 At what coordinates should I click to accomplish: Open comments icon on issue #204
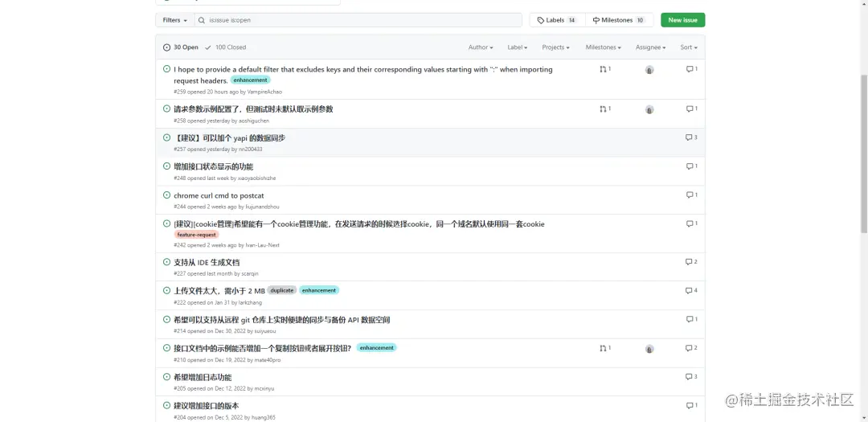tap(691, 406)
